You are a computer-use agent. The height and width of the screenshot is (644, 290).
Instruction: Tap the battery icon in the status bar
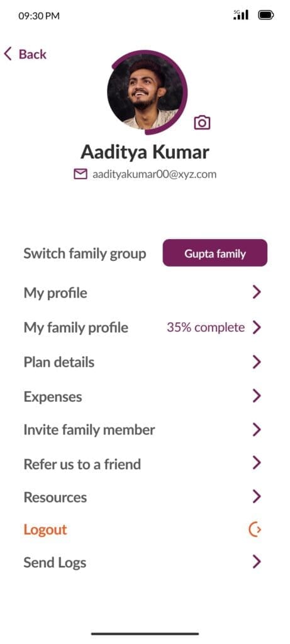click(x=265, y=15)
